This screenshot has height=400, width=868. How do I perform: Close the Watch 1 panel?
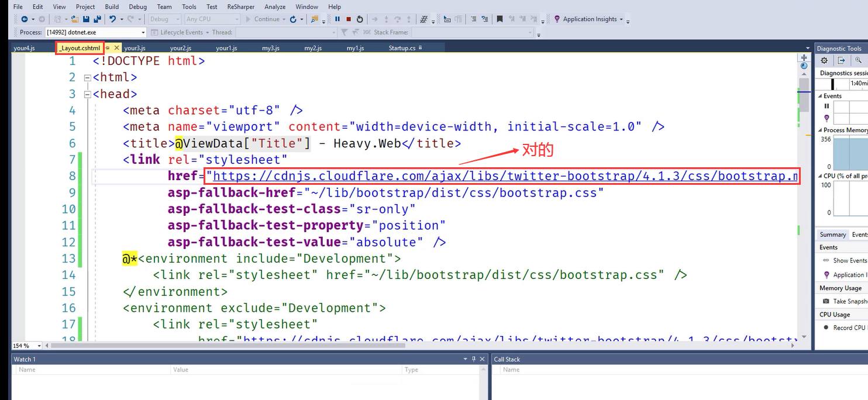pyautogui.click(x=482, y=359)
